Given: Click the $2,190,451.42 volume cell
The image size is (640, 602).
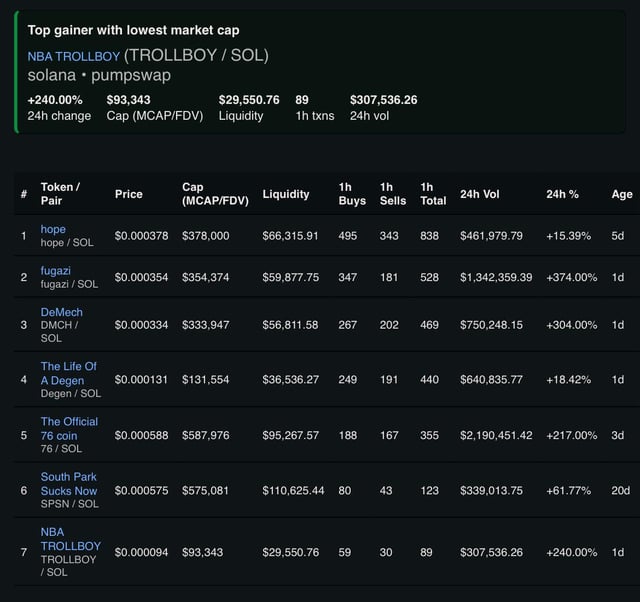Looking at the screenshot, I should coord(496,435).
